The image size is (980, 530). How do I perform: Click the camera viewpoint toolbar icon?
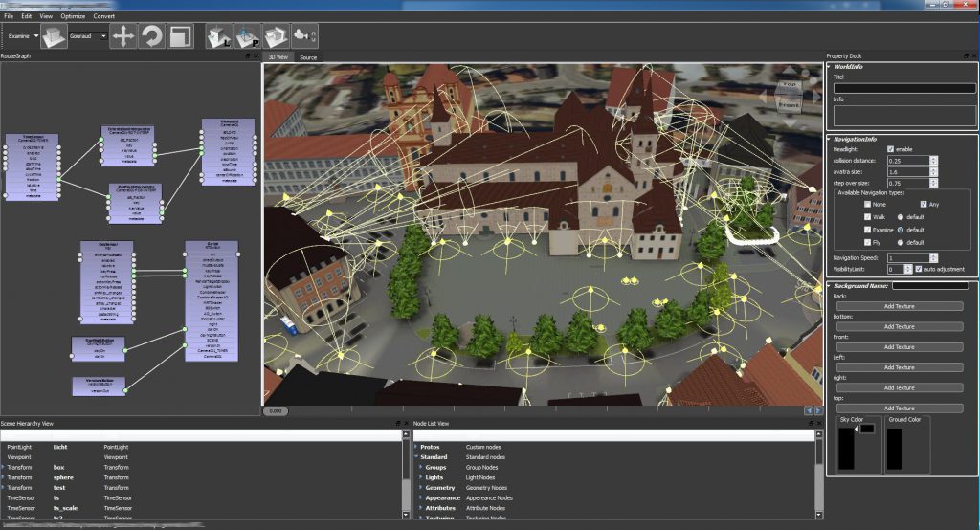[304, 36]
